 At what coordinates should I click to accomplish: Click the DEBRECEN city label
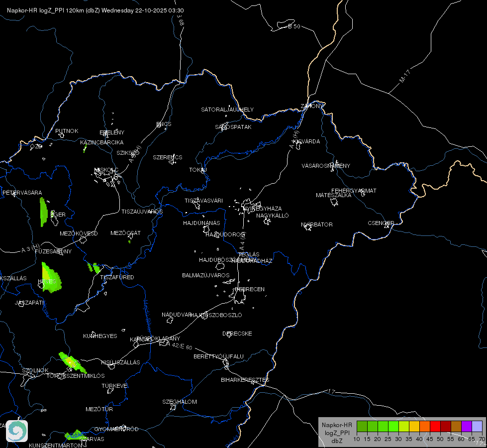(x=250, y=289)
